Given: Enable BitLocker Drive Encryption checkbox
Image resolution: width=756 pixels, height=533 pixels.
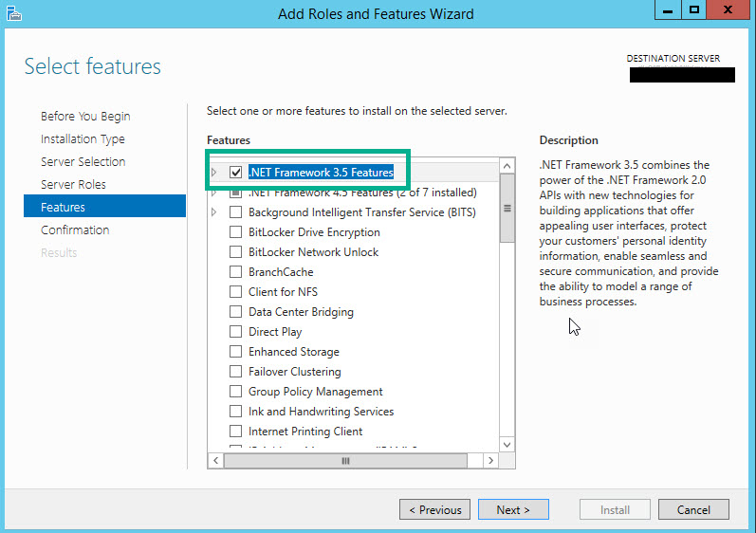Looking at the screenshot, I should tap(235, 231).
